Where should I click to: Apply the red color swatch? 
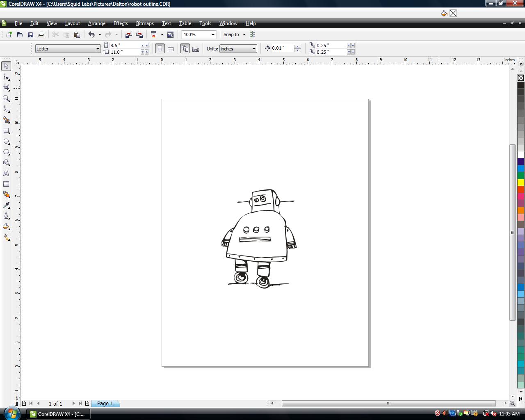point(521,189)
